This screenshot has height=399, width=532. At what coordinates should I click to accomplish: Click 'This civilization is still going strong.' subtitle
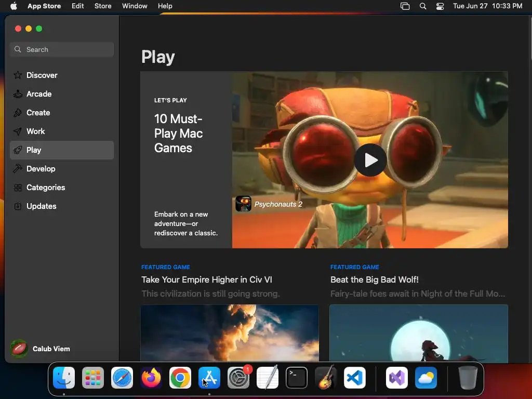click(x=211, y=294)
